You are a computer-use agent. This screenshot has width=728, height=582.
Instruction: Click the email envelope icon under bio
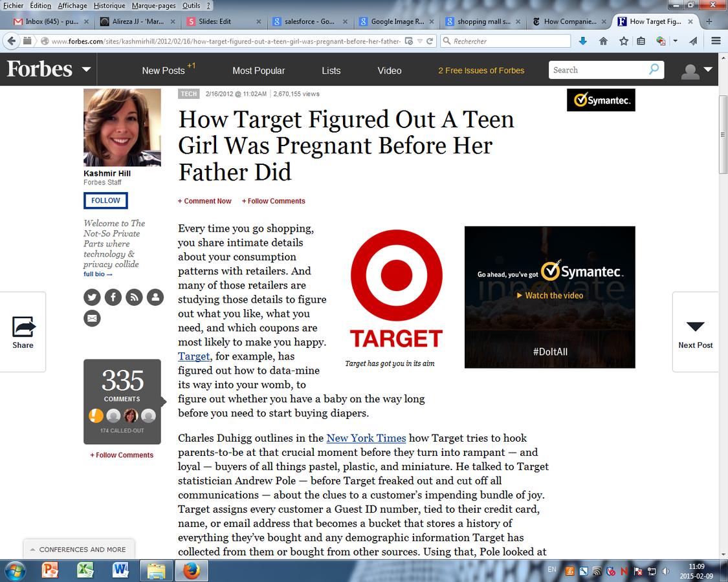(92, 318)
